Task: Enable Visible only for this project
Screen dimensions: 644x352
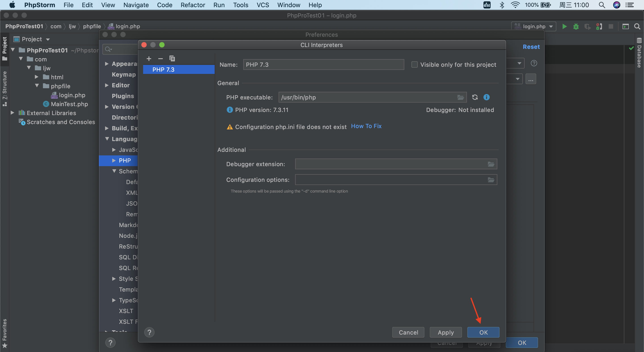Action: (414, 64)
